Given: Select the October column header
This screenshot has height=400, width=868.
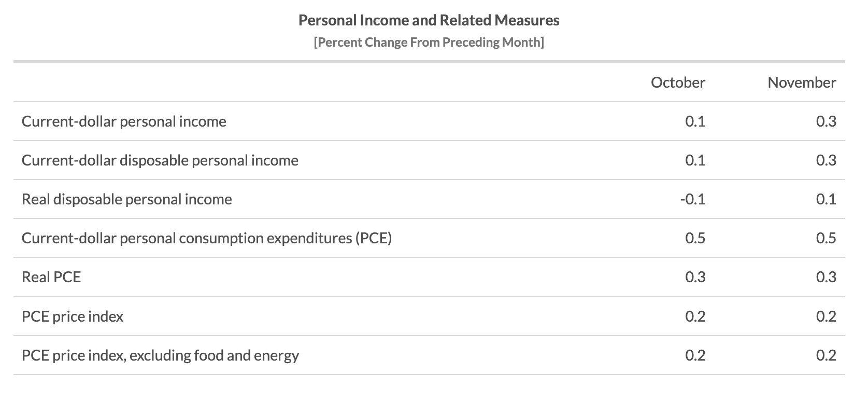Looking at the screenshot, I should [x=677, y=82].
